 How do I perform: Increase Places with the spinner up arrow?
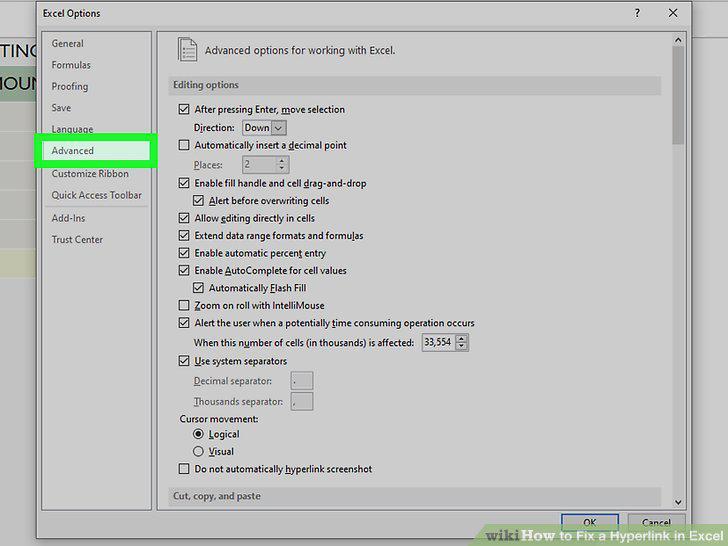pyautogui.click(x=282, y=161)
